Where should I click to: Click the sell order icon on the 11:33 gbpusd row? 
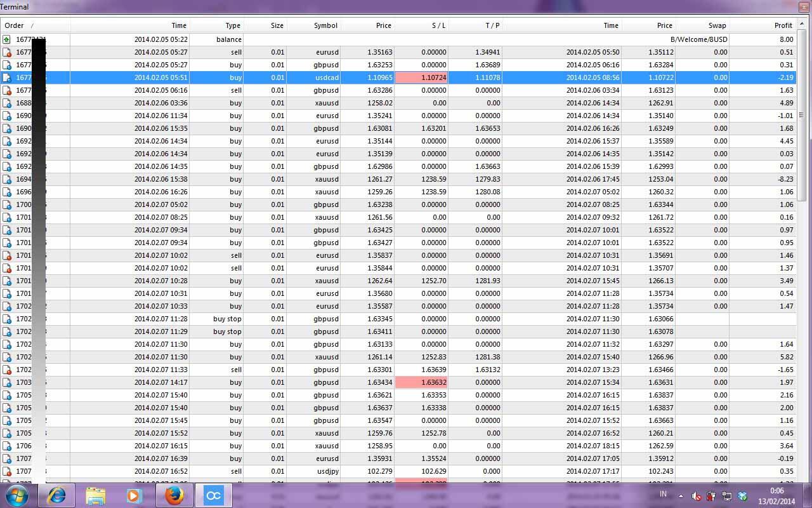pyautogui.click(x=6, y=370)
